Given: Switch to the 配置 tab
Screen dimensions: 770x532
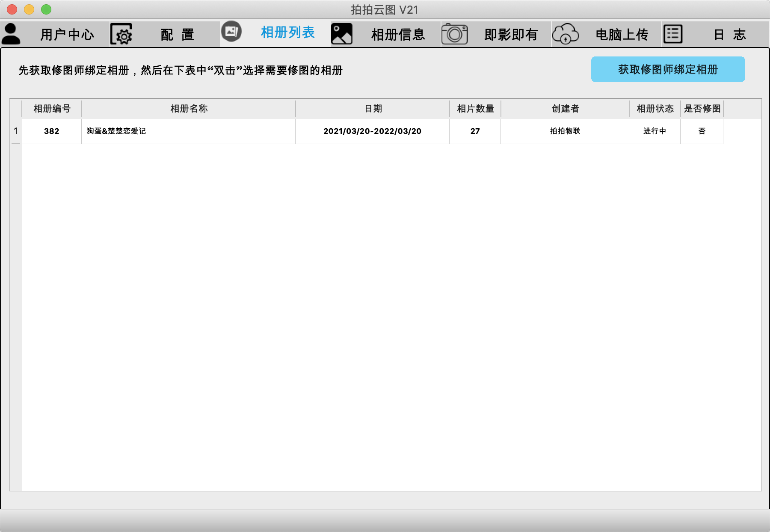Looking at the screenshot, I should click(x=178, y=35).
